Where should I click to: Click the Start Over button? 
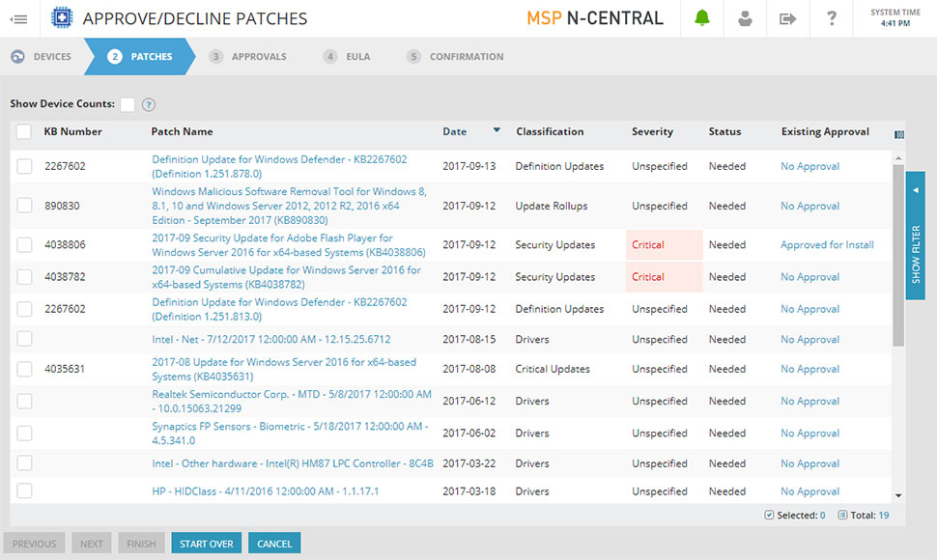(206, 544)
